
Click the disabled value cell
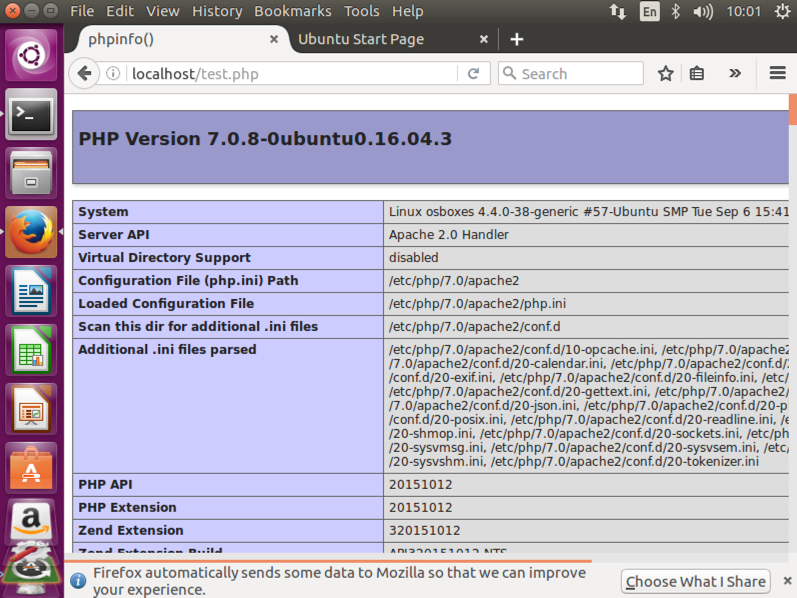click(x=586, y=258)
